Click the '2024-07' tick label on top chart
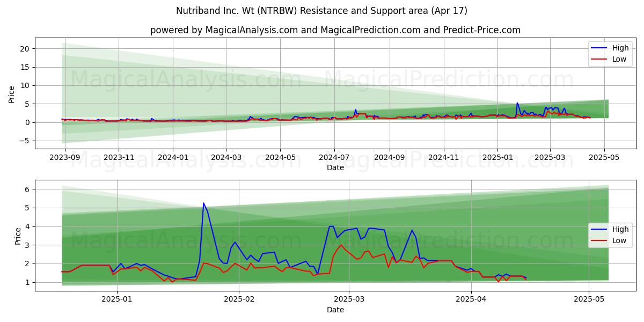This screenshot has height=322, width=644. click(x=334, y=158)
